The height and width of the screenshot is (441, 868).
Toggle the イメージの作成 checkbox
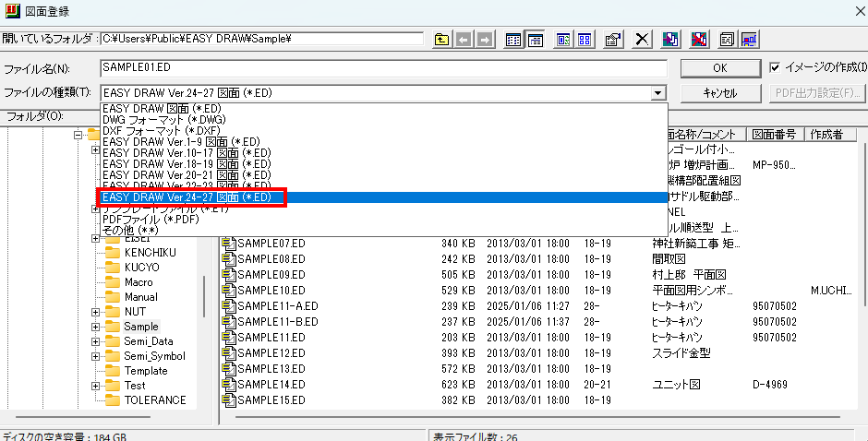click(x=775, y=67)
